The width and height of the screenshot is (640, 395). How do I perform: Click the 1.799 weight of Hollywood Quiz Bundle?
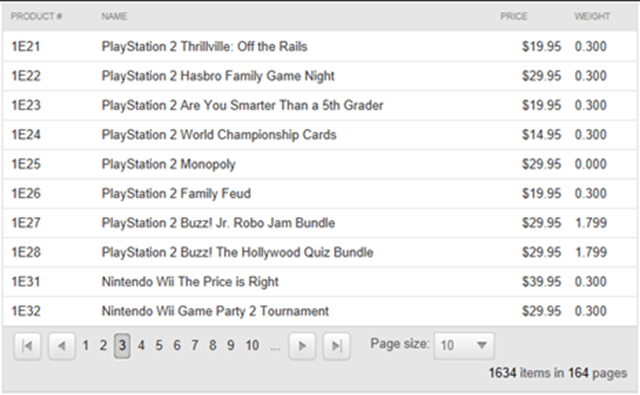pyautogui.click(x=591, y=252)
